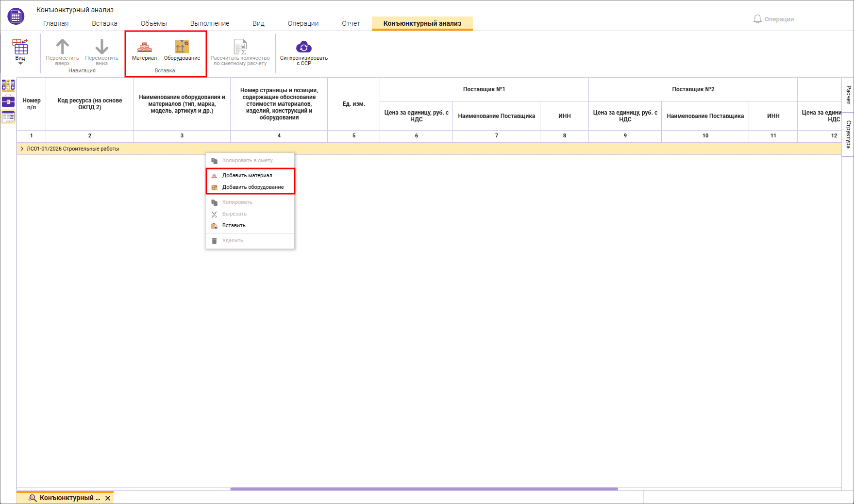
Task: Click ИНН header under Поставщик №2
Action: 773,116
